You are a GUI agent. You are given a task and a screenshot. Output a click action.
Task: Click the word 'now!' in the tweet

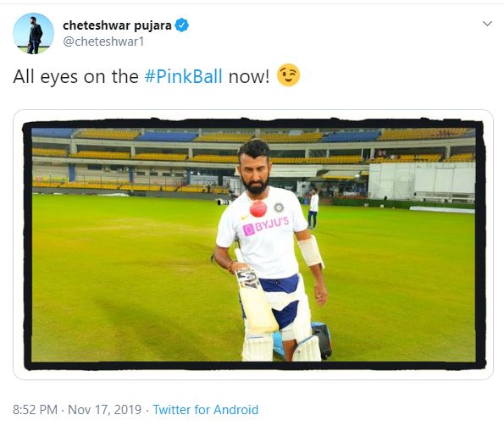point(249,76)
